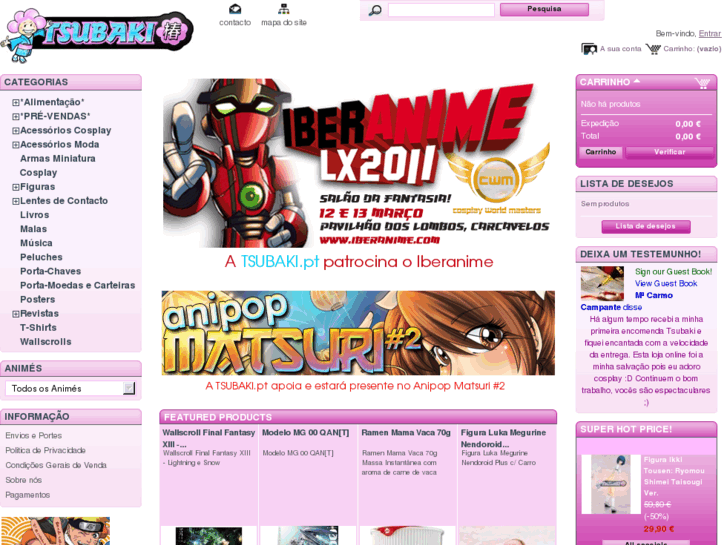727x545 pixels.
Task: Open the Iberanime LX2011 banner
Action: (356, 163)
